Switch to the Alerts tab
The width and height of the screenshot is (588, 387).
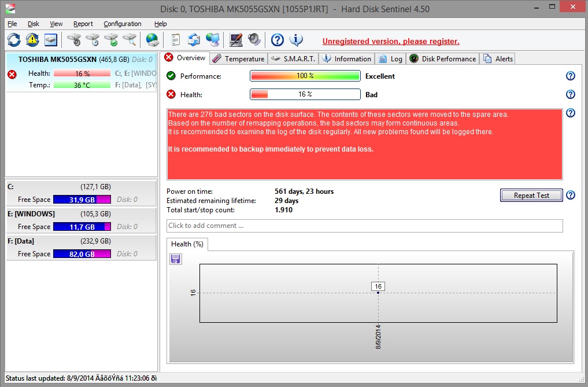[x=498, y=59]
